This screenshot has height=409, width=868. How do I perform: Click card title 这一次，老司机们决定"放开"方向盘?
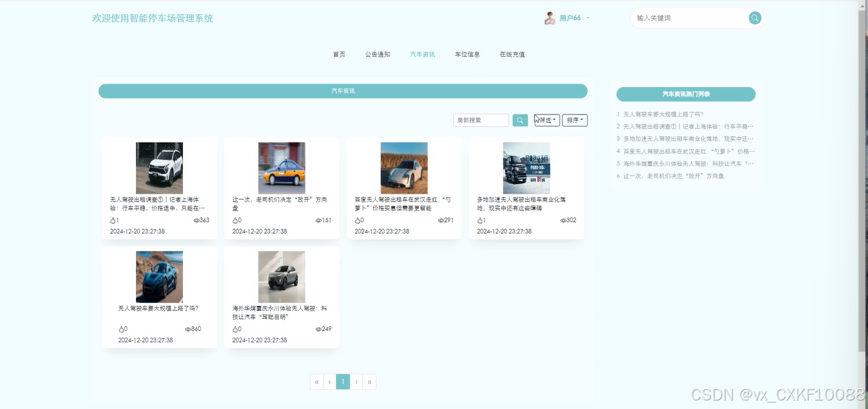coord(280,204)
